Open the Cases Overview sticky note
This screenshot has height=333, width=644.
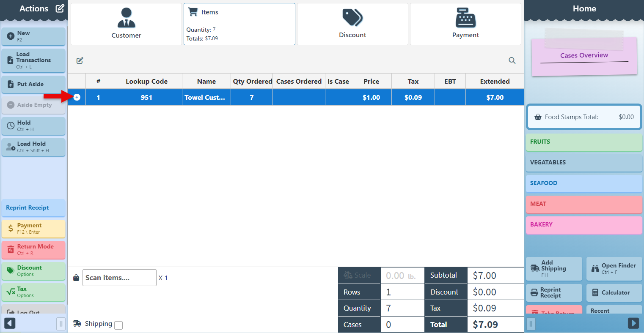pos(584,56)
